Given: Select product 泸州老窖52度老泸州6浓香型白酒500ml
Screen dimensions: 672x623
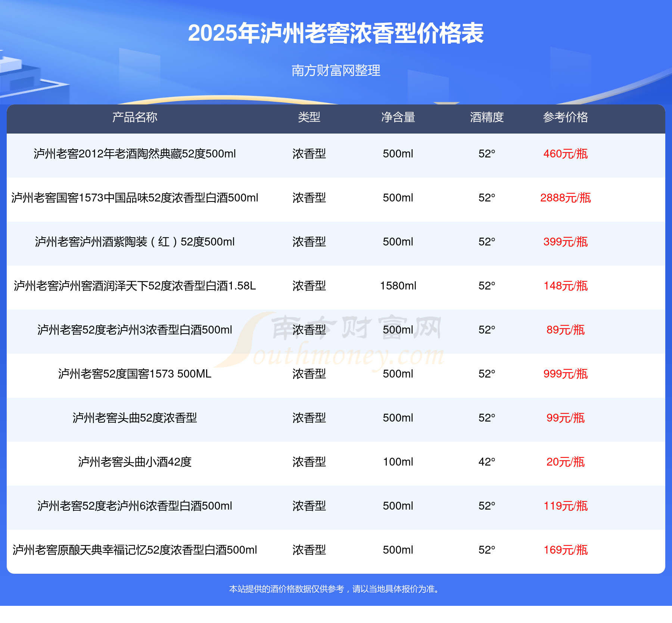Looking at the screenshot, I should [x=135, y=506].
